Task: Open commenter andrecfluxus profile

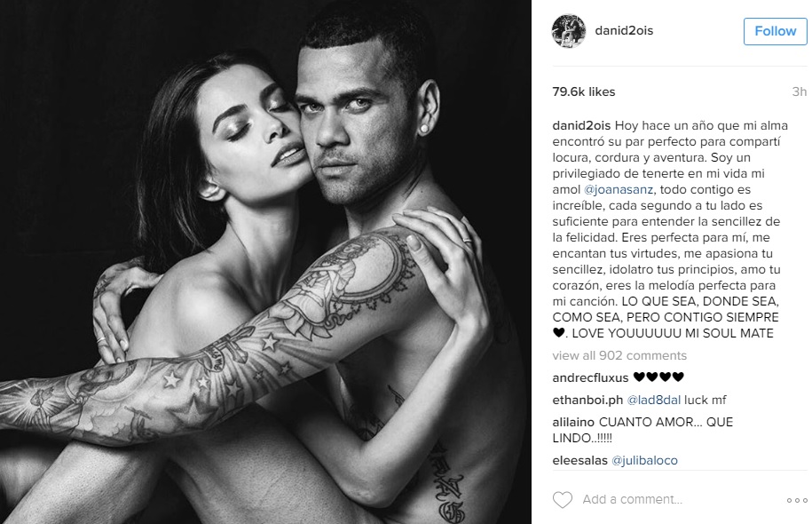Action: coord(590,377)
